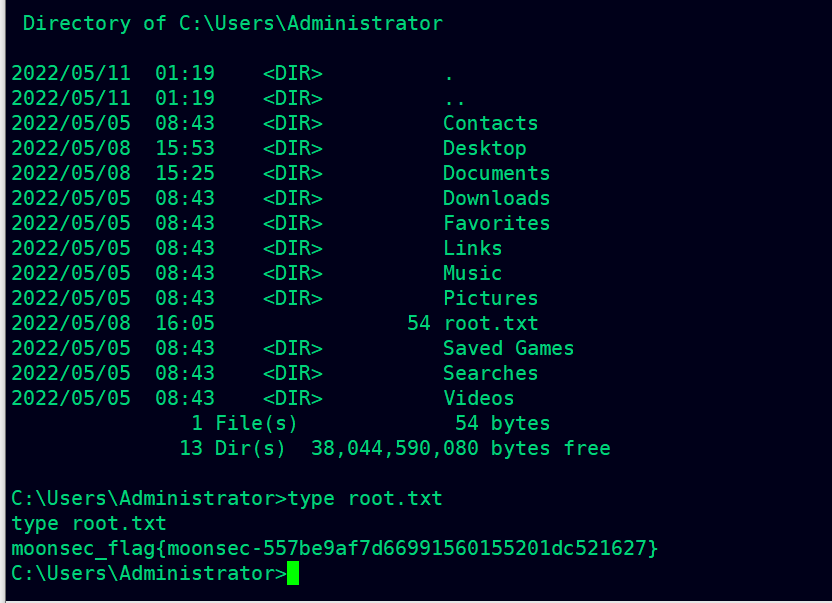Click the Music directory name

[x=473, y=273]
